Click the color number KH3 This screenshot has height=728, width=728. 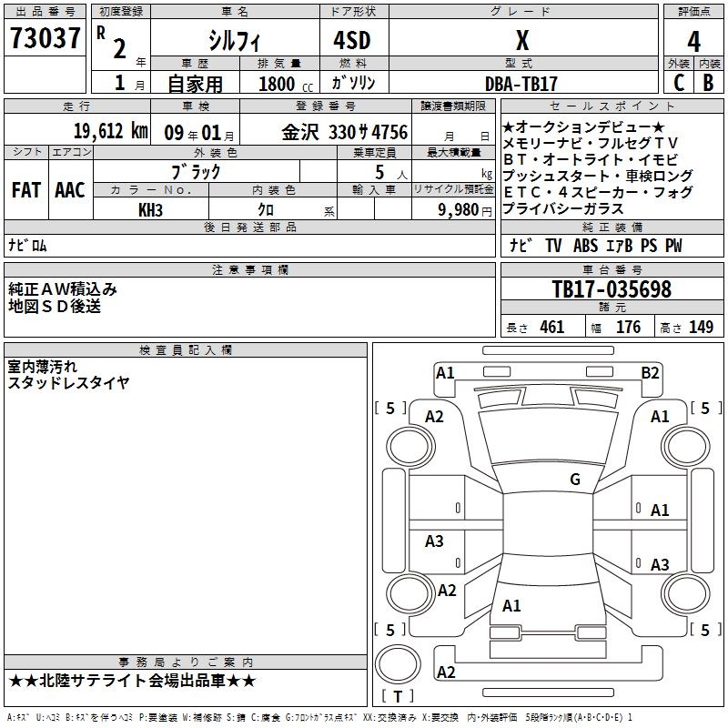click(150, 210)
